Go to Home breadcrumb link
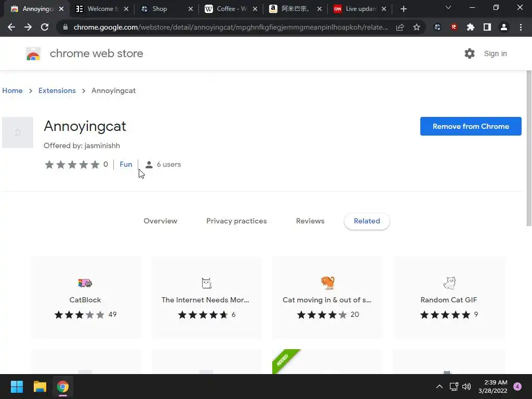Viewport: 532px width, 399px height. click(x=12, y=90)
